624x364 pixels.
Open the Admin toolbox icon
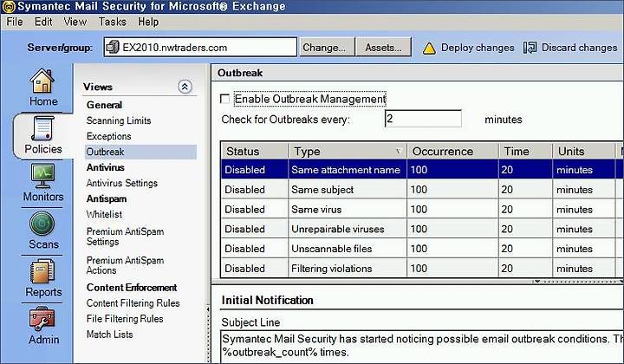pos(42,319)
